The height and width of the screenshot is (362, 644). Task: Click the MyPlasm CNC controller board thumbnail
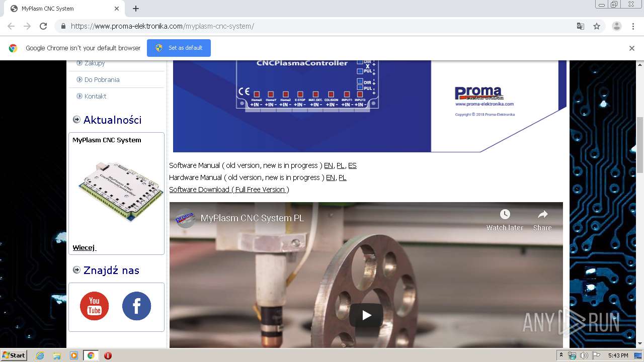(121, 191)
